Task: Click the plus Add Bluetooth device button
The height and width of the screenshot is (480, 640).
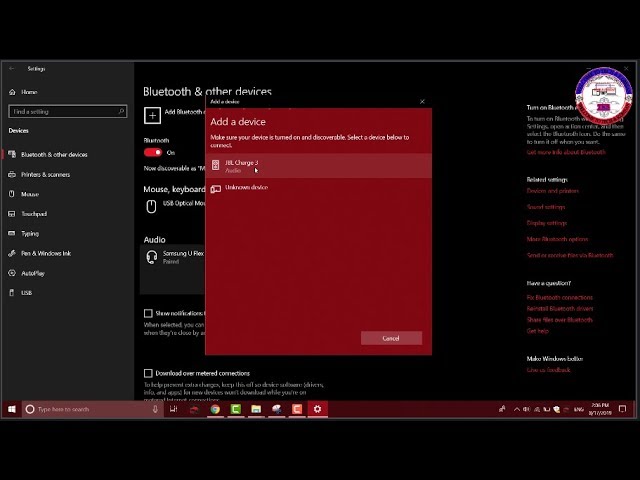Action: click(152, 116)
